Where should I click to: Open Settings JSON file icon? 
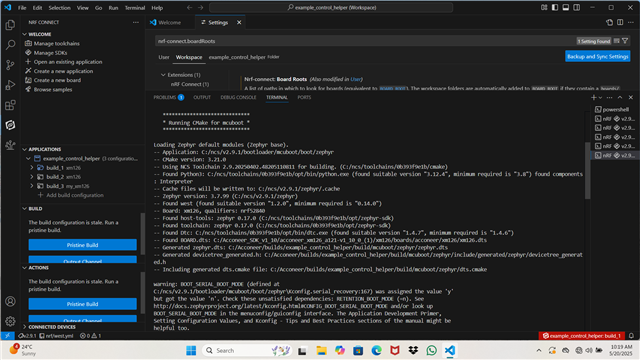609,22
